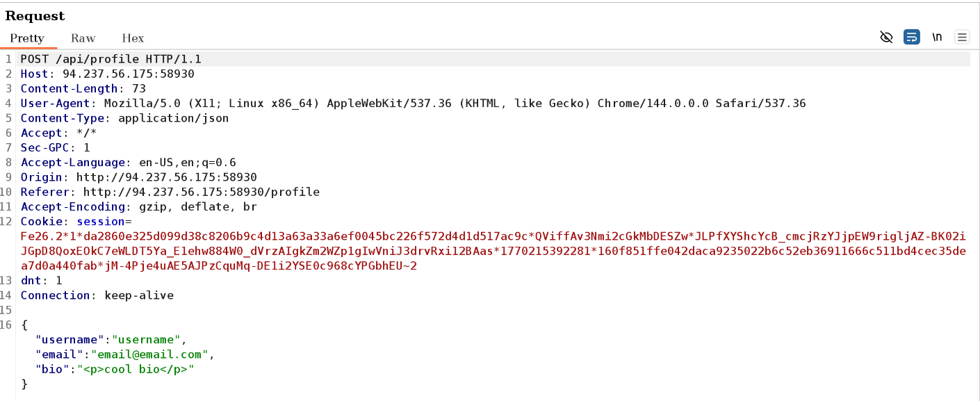Place cursor on the Host header value
This screenshot has width=980, height=401.
(x=128, y=74)
